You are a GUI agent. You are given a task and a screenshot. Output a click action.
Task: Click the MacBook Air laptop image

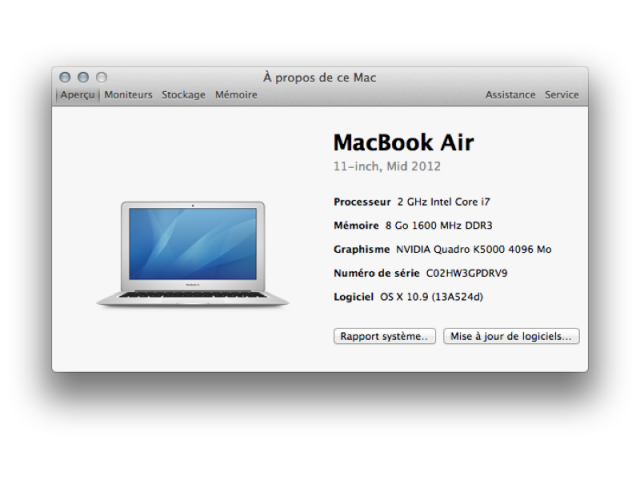[193, 254]
